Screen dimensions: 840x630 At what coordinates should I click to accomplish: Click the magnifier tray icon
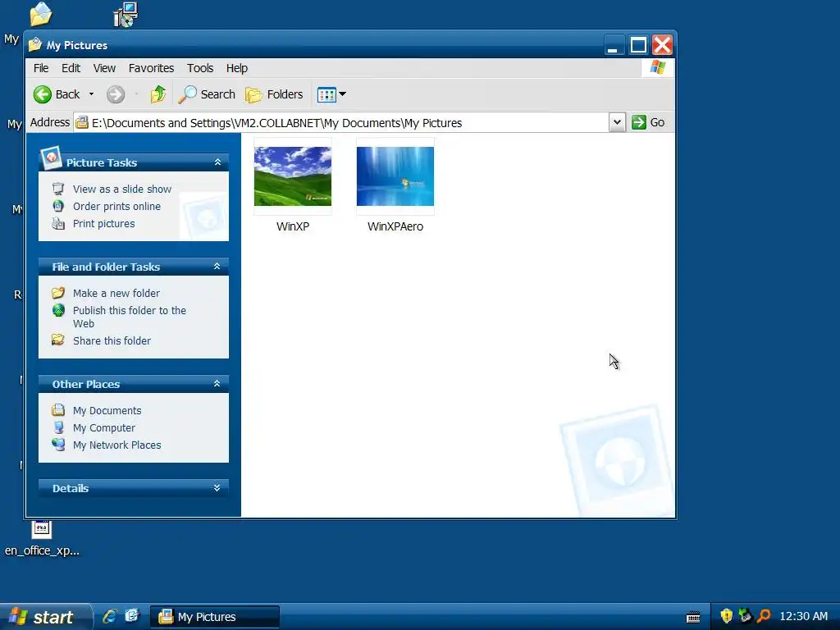[763, 616]
